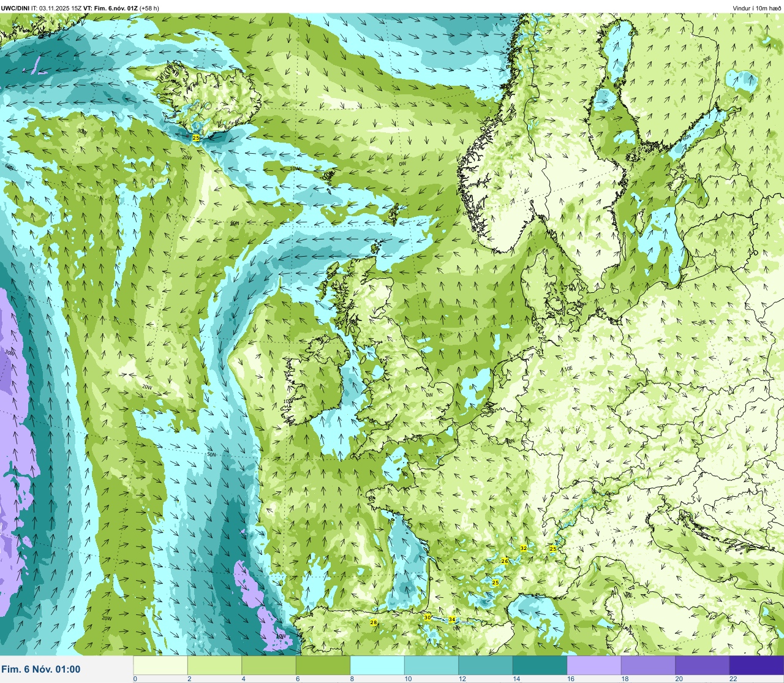This screenshot has width=784, height=683.
Task: Click the deep indigo 22+ legend swatch
Action: [x=756, y=665]
